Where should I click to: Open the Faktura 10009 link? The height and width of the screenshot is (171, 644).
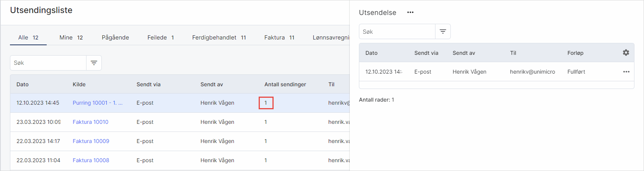91,141
